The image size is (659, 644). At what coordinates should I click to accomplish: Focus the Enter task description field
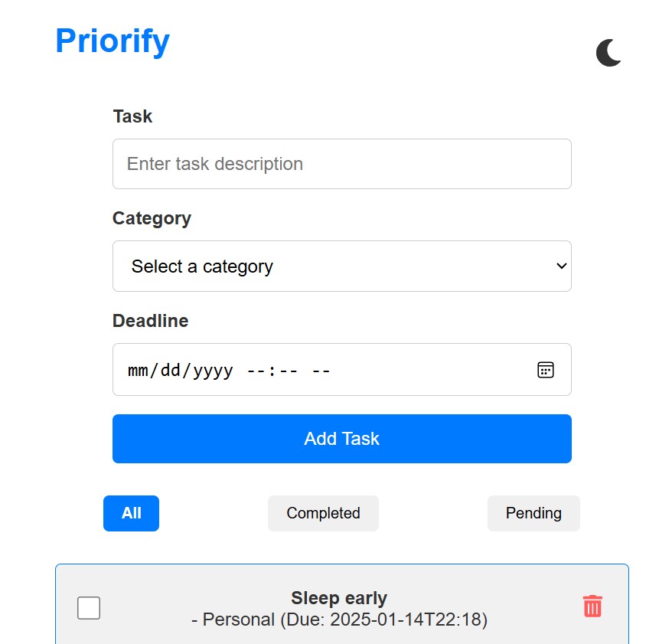tap(341, 164)
